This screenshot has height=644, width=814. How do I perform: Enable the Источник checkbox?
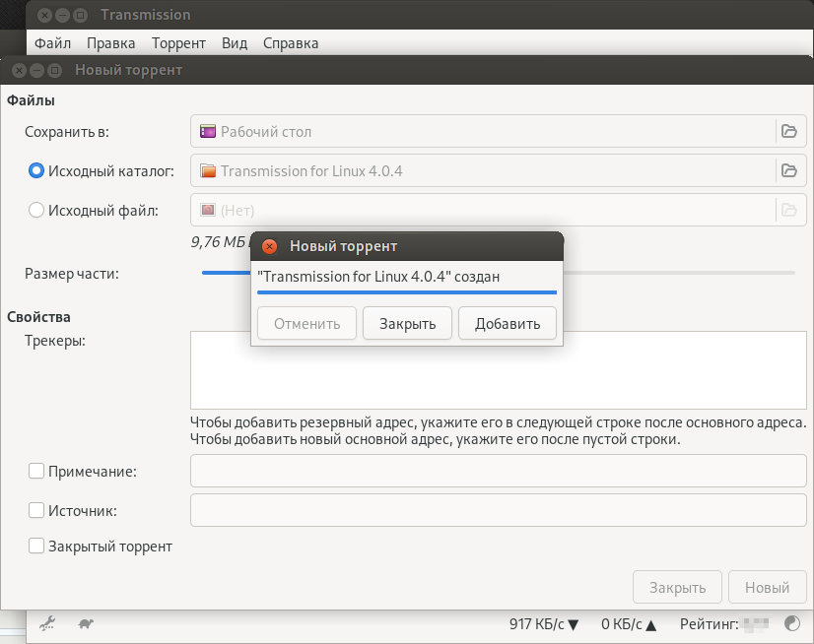(36, 511)
